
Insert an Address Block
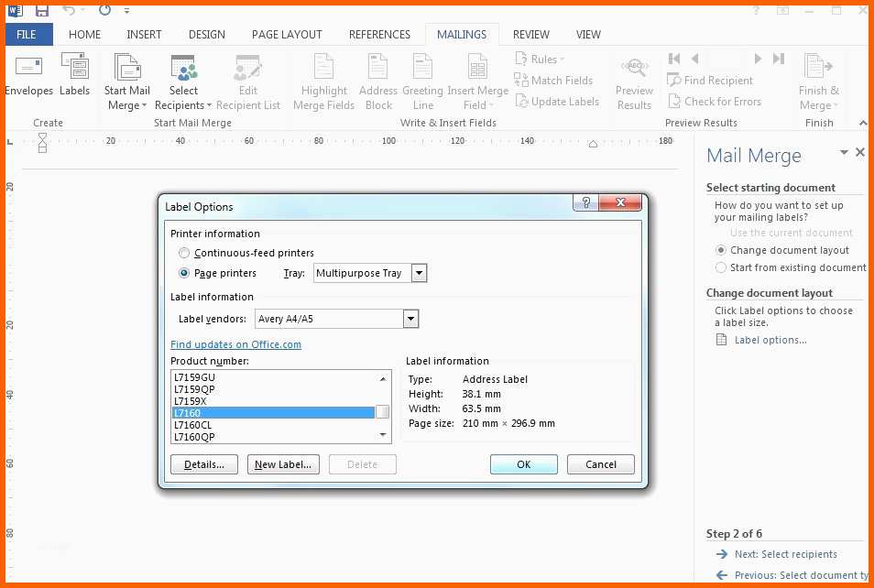(x=378, y=82)
